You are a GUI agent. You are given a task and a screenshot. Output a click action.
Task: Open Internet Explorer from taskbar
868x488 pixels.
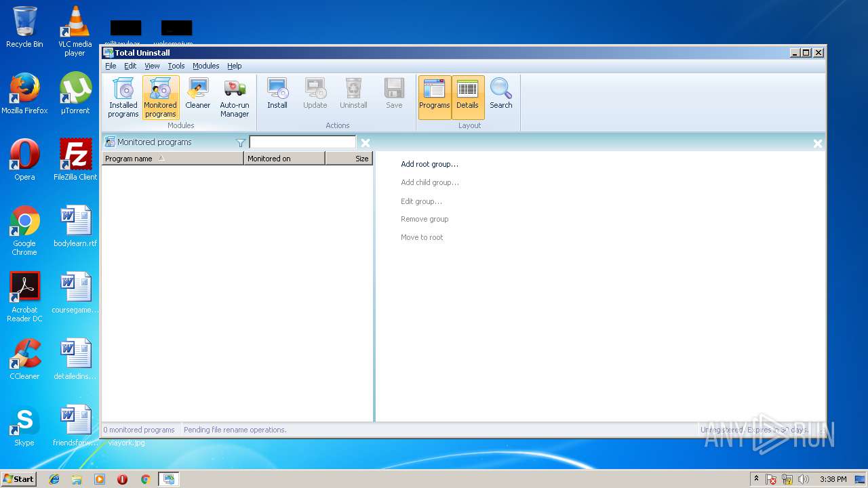point(54,479)
